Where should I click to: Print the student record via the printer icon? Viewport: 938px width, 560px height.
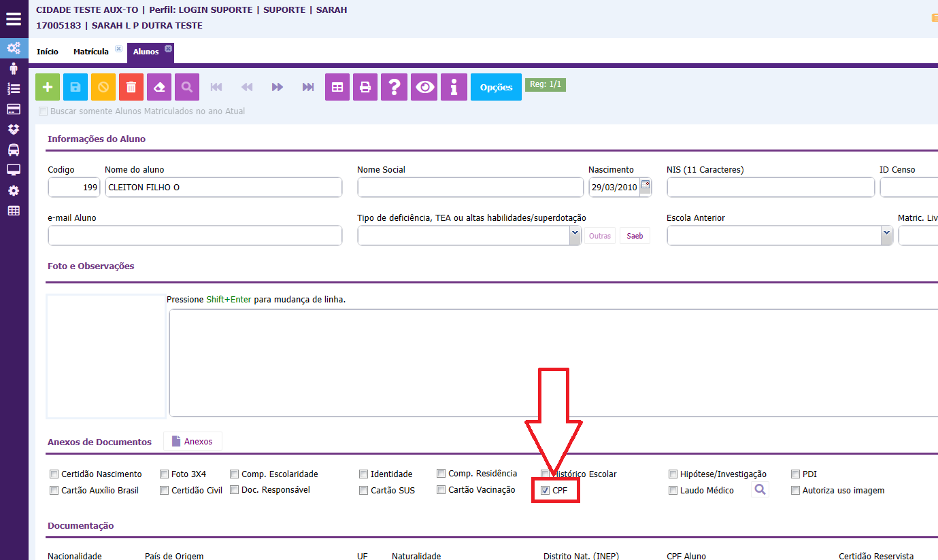(x=365, y=87)
